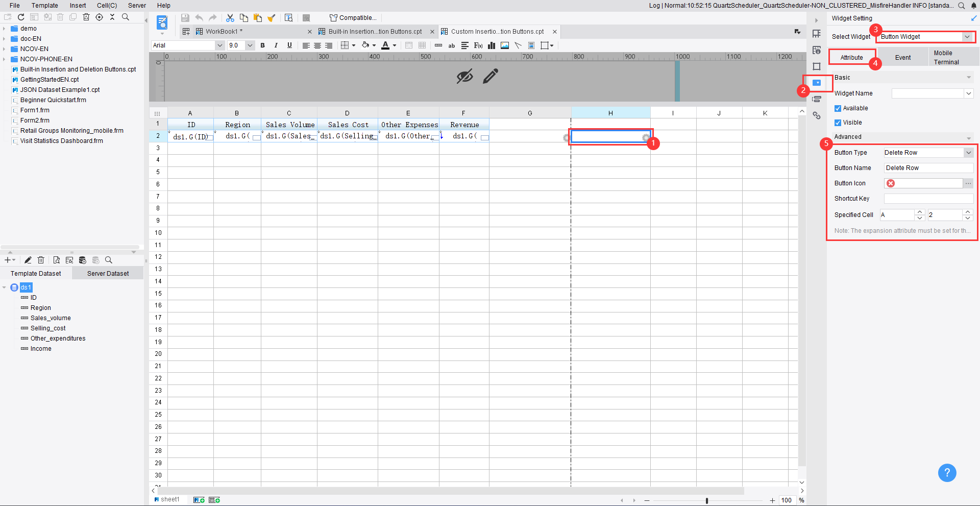Add a new dataset with the plus icon
980x506 pixels.
(x=8, y=260)
